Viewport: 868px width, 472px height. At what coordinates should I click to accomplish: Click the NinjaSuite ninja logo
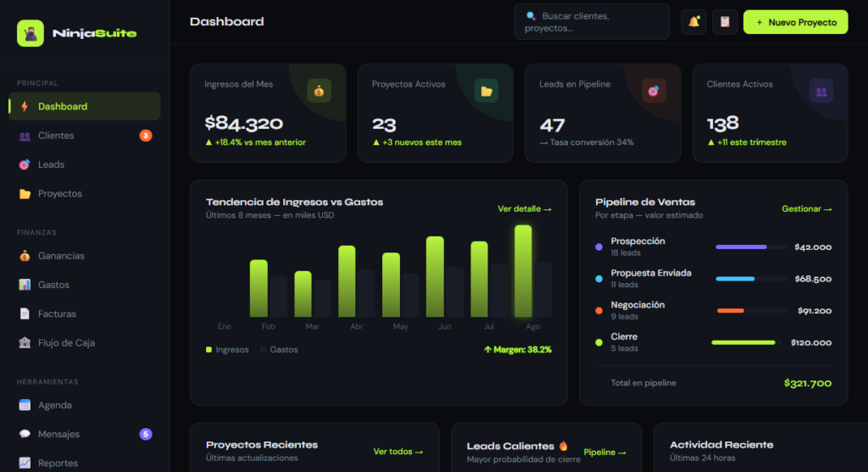[31, 33]
